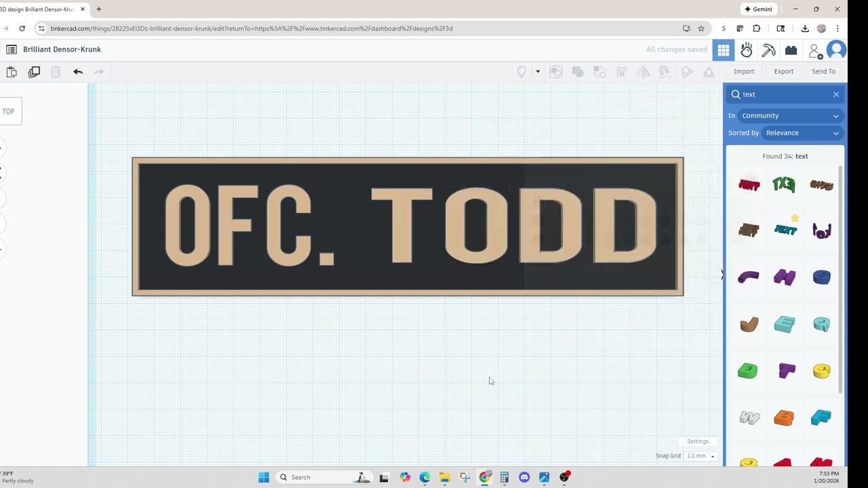Open the Sorted by Relevance dropdown

click(802, 133)
